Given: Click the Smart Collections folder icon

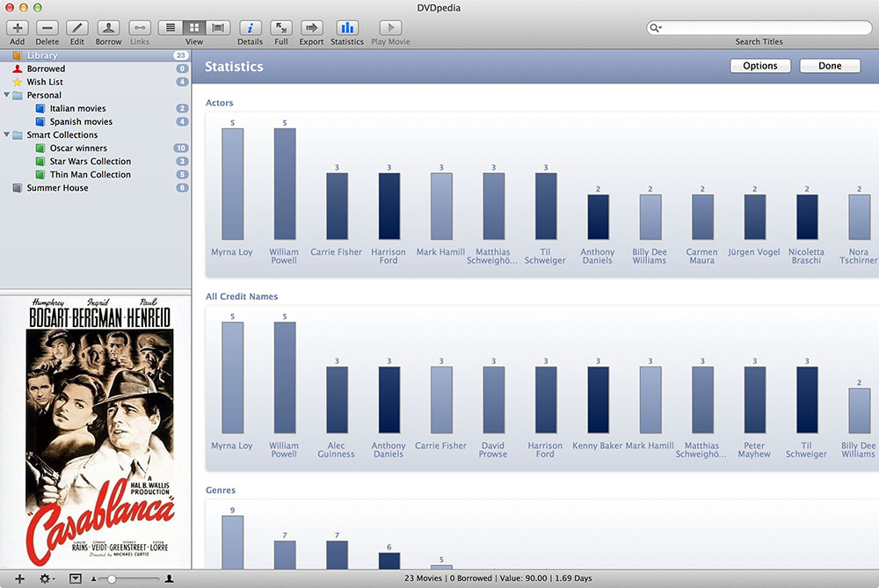Looking at the screenshot, I should pyautogui.click(x=18, y=135).
